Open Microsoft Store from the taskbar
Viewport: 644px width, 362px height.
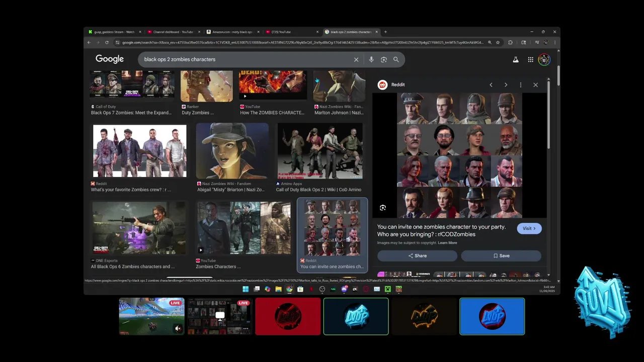(x=300, y=289)
